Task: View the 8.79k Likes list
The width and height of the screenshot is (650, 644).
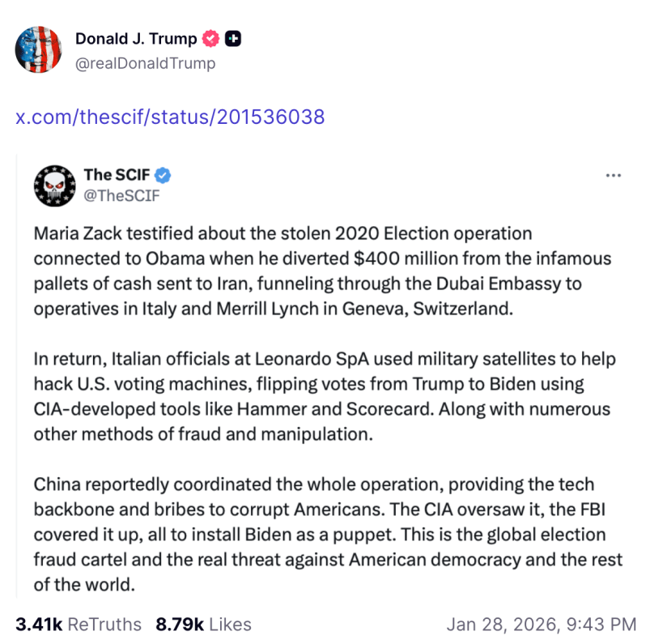Action: pos(203,625)
